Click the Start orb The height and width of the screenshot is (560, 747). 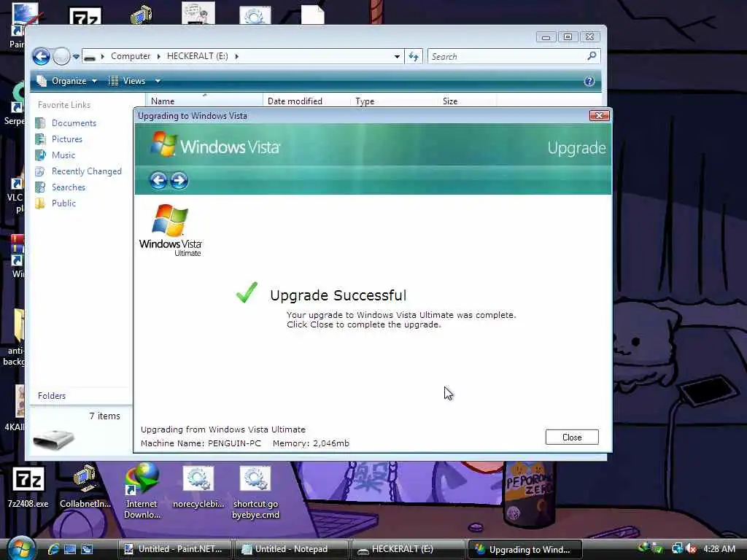click(x=21, y=548)
